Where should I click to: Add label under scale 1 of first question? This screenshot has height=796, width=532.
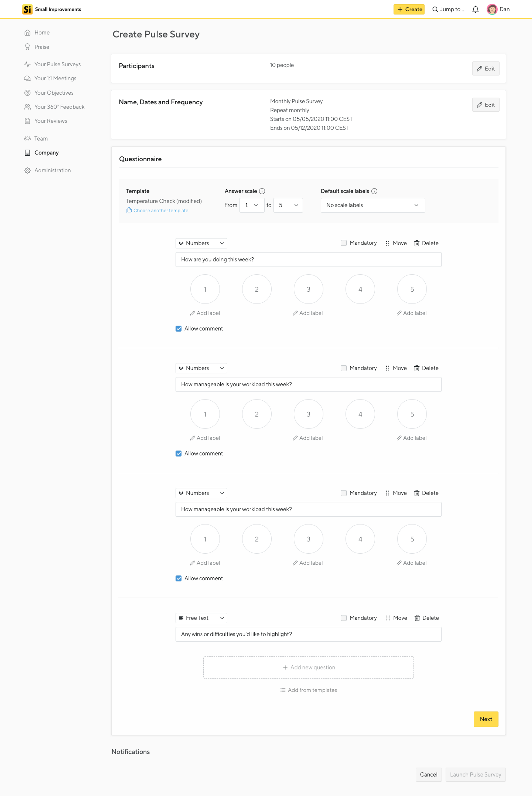(205, 313)
